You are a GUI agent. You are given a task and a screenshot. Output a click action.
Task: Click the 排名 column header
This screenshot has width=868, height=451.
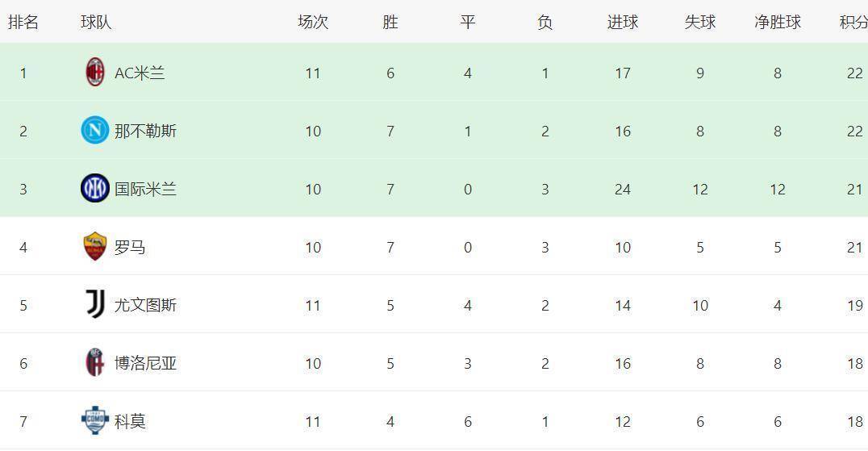(x=23, y=23)
